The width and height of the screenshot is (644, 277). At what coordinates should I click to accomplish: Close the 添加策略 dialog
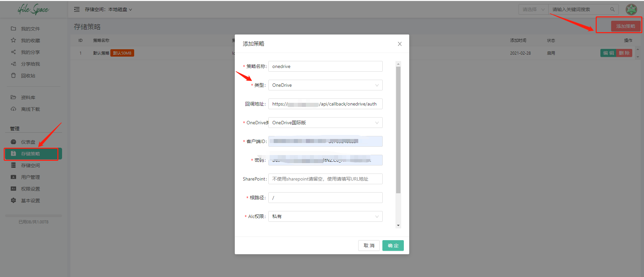tap(399, 44)
